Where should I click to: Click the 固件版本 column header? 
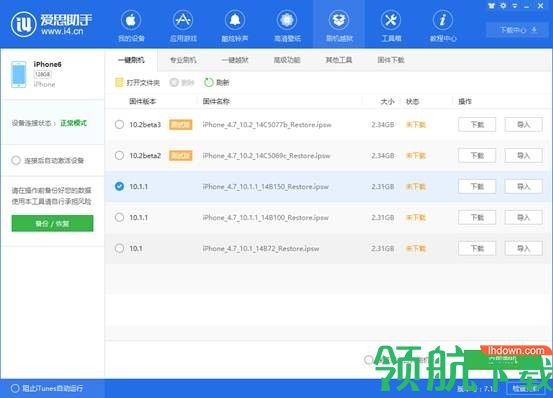click(142, 102)
